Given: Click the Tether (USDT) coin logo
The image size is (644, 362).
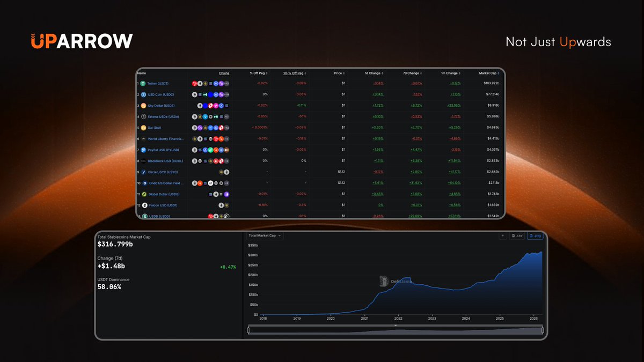Looking at the screenshot, I should tap(143, 84).
